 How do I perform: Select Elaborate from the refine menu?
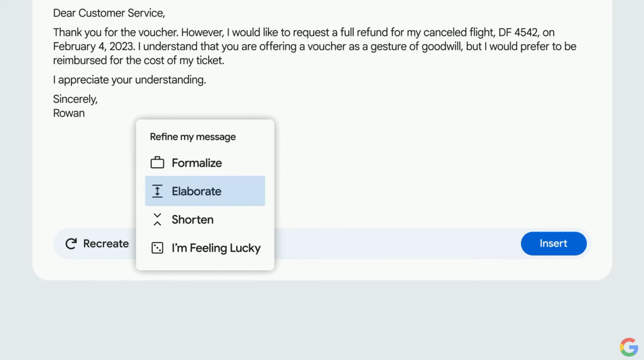click(x=197, y=191)
